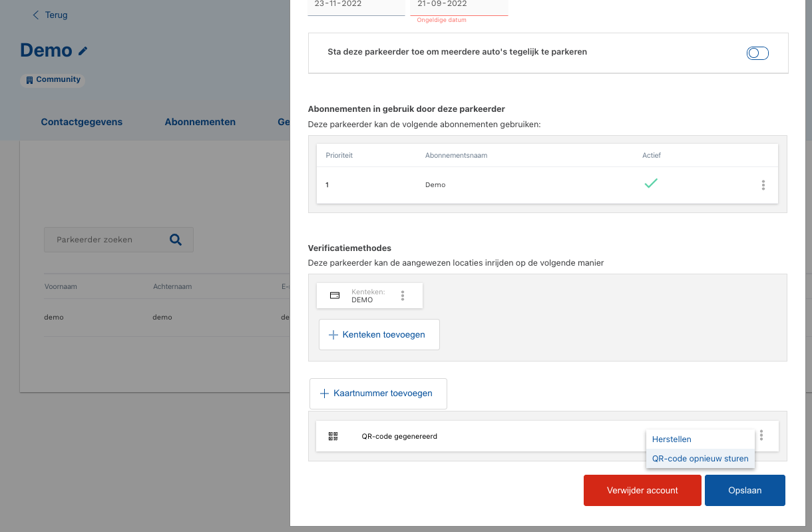The image size is (812, 532).
Task: Select Herstellen from the context menu
Action: (x=672, y=439)
